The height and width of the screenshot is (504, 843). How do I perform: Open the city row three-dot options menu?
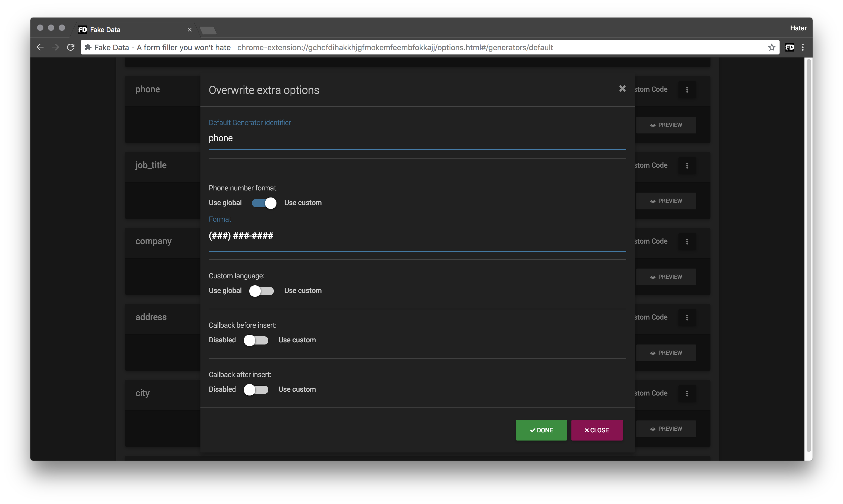687,393
